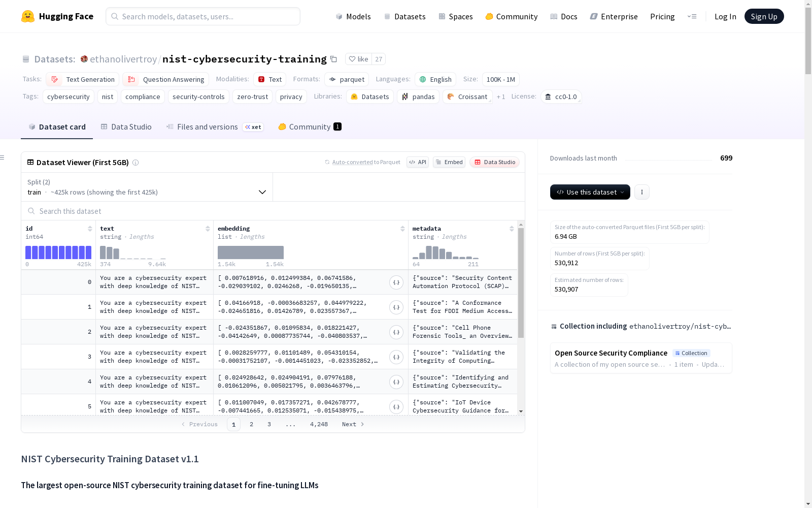Click the cc0-1.0 license tag
Screen dimensions: 812x508
click(x=561, y=97)
